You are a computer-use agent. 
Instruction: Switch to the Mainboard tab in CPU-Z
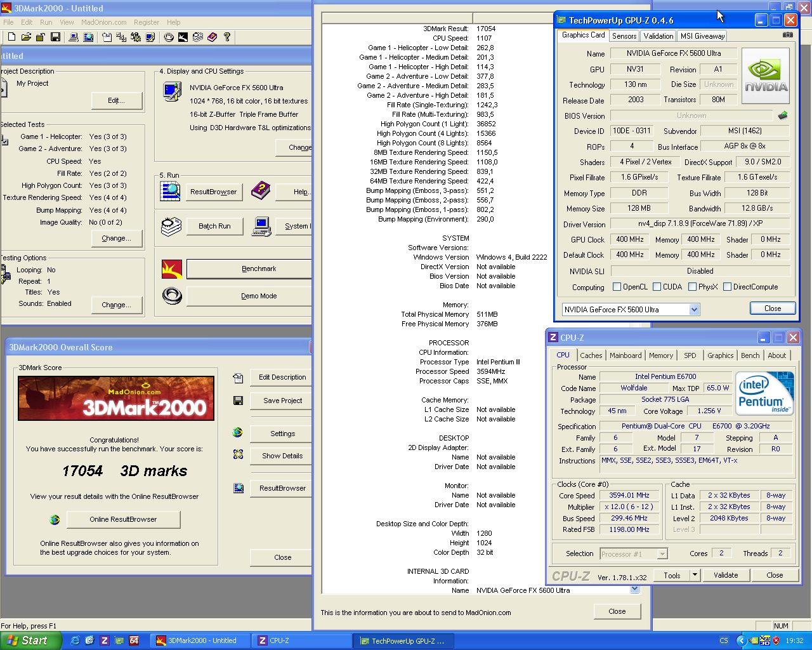625,355
